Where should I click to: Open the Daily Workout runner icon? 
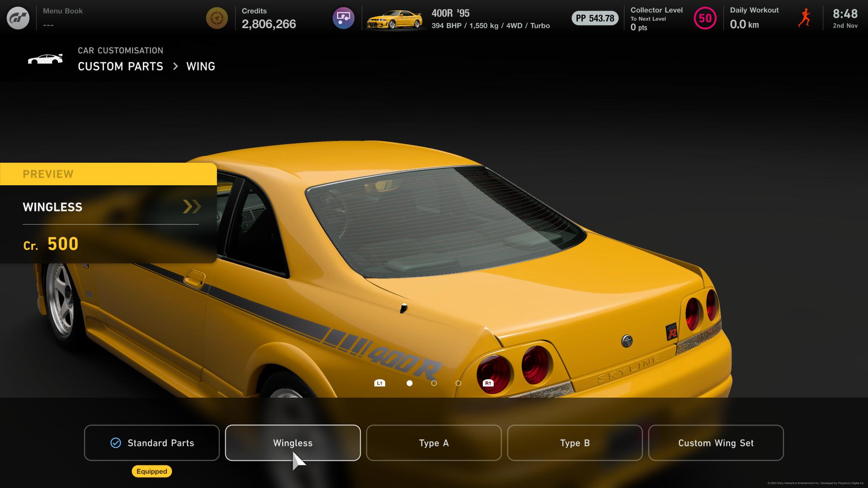tap(805, 18)
